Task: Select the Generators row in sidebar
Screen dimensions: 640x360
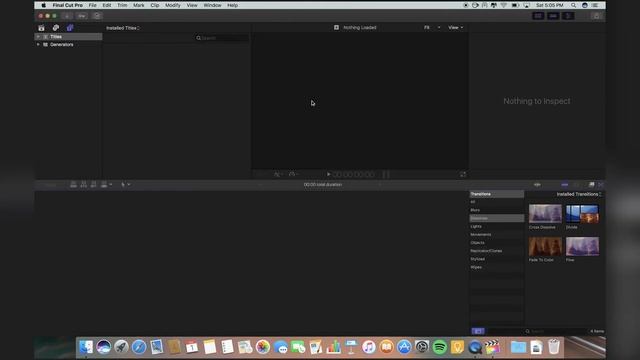Action: pyautogui.click(x=68, y=44)
